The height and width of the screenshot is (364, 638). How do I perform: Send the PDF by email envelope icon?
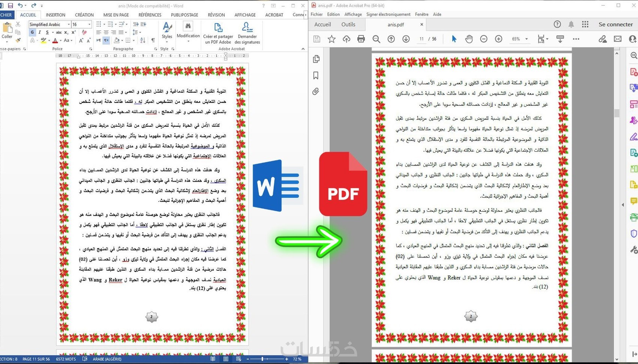pos(617,39)
